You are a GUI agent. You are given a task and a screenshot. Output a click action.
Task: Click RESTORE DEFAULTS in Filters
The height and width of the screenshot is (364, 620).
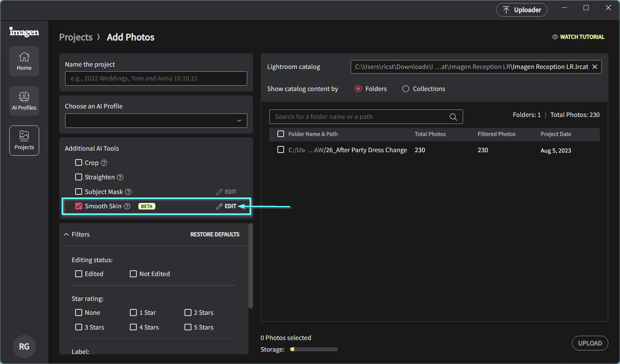(x=215, y=234)
